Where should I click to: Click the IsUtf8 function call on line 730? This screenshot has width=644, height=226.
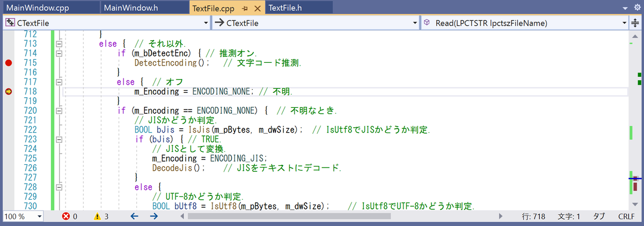tap(223, 207)
